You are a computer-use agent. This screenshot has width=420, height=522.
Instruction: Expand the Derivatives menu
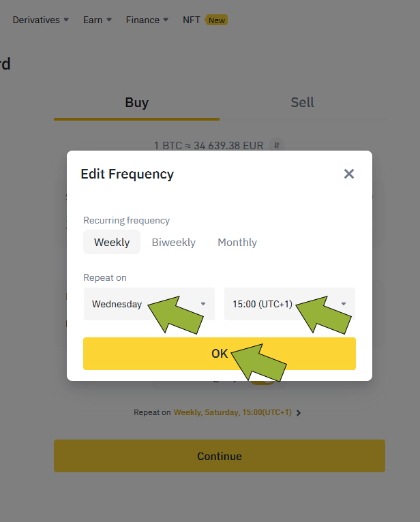[40, 20]
